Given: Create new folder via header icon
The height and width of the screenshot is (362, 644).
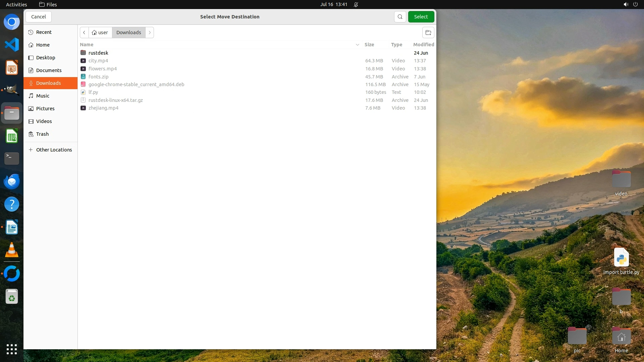Looking at the screenshot, I should [x=428, y=33].
